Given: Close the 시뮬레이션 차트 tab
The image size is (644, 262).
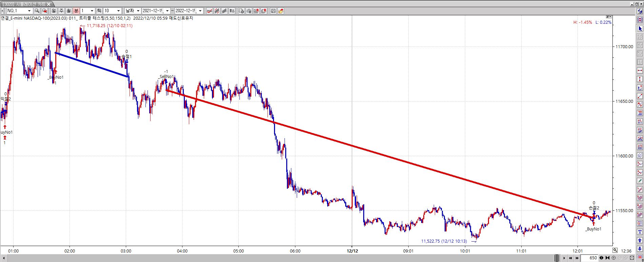Looking at the screenshot, I should click(48, 4).
